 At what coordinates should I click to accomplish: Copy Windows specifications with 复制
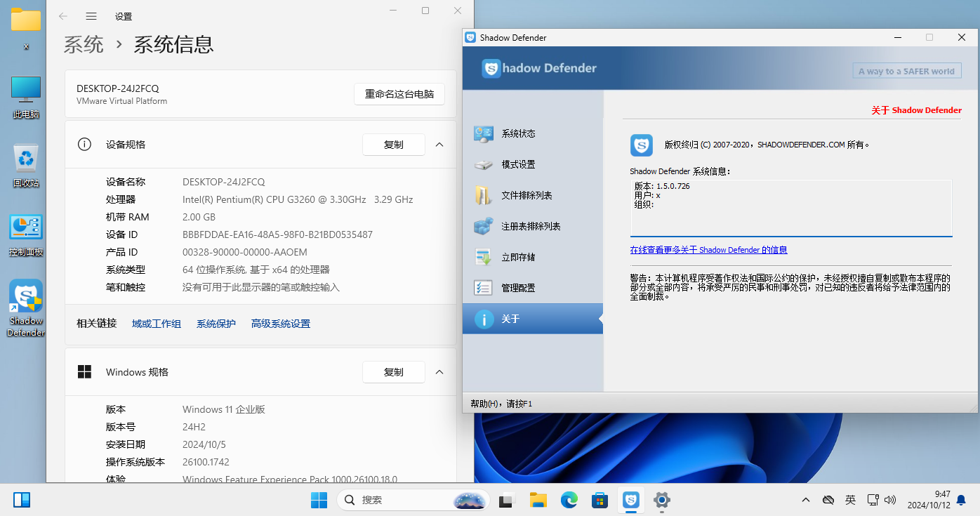[x=394, y=372]
